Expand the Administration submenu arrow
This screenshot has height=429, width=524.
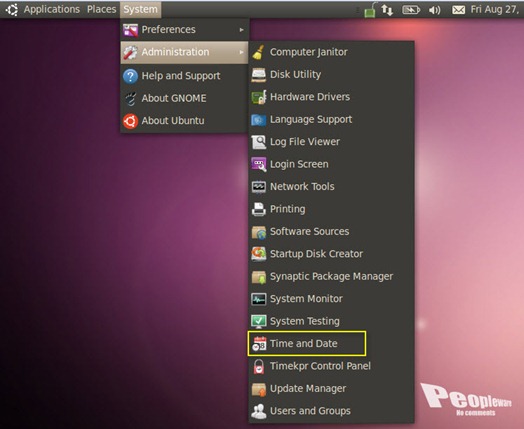241,52
